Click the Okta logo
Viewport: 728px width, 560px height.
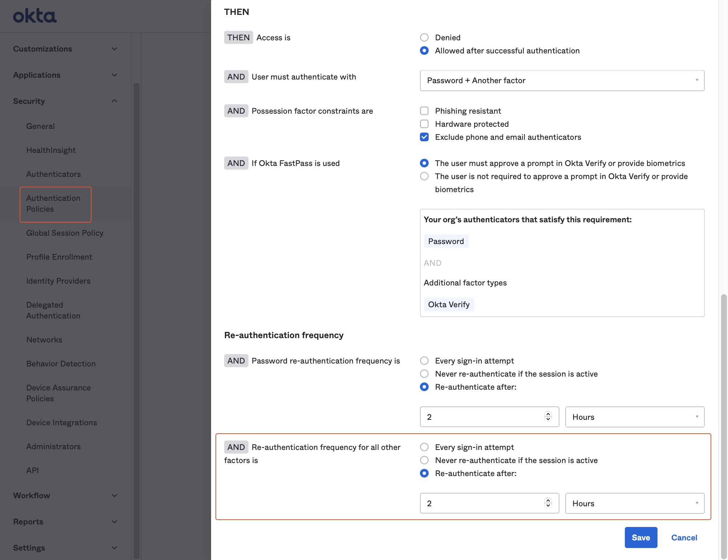[x=35, y=16]
